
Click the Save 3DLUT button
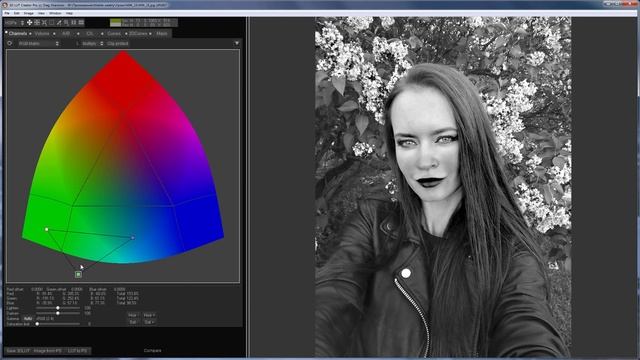[18, 351]
